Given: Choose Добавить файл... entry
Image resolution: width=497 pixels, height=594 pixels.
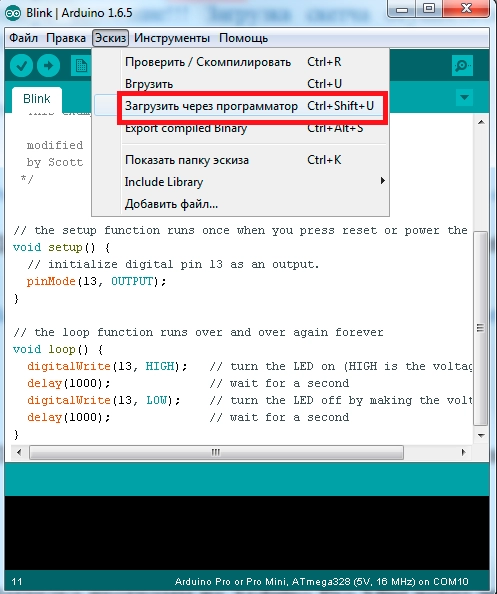Looking at the screenshot, I should [x=241, y=204].
